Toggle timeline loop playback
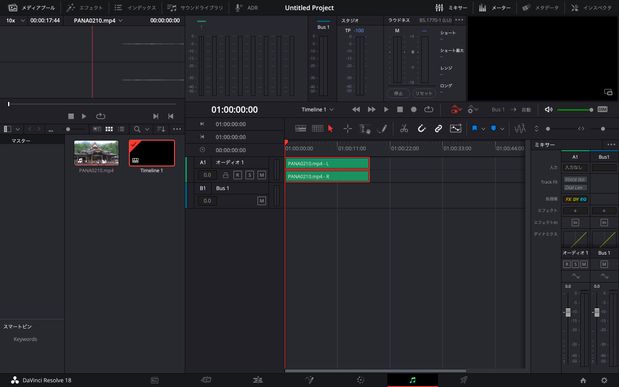The height and width of the screenshot is (387, 619). [x=429, y=109]
